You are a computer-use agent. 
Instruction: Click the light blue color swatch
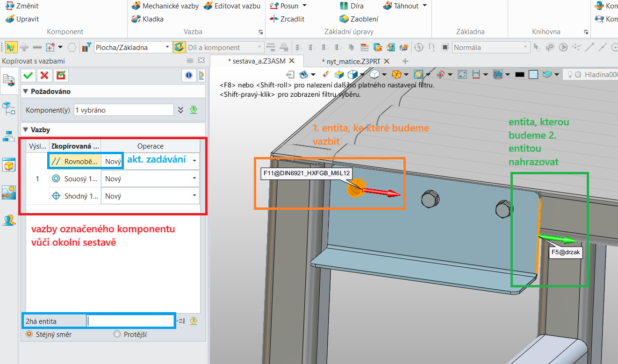click(533, 74)
